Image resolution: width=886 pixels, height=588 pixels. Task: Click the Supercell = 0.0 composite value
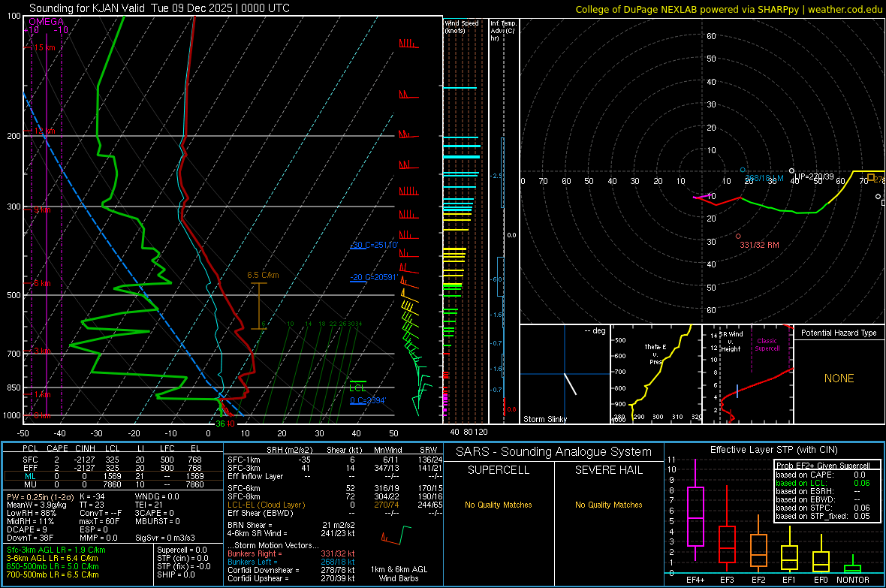tap(182, 550)
